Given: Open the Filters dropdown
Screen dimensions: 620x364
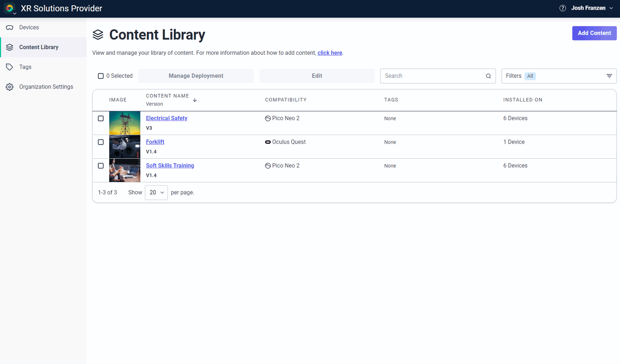Looking at the screenshot, I should [559, 76].
